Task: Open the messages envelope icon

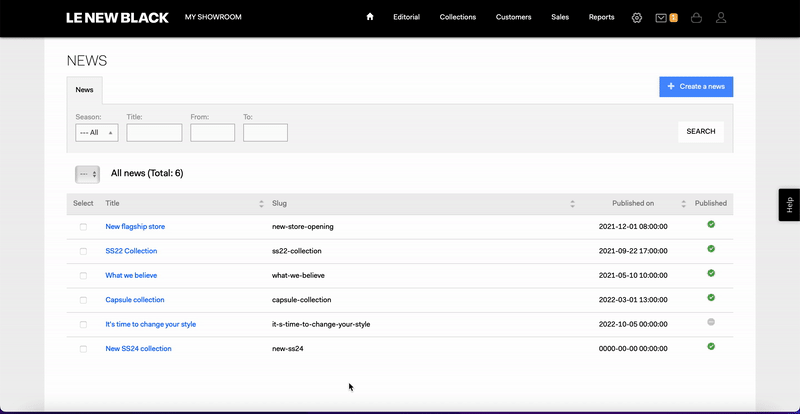Action: pos(661,18)
